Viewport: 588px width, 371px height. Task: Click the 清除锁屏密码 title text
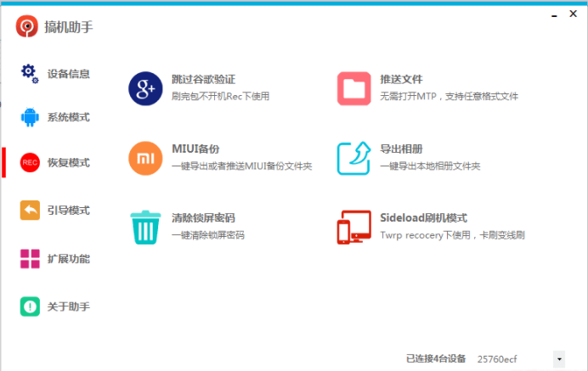(x=203, y=218)
